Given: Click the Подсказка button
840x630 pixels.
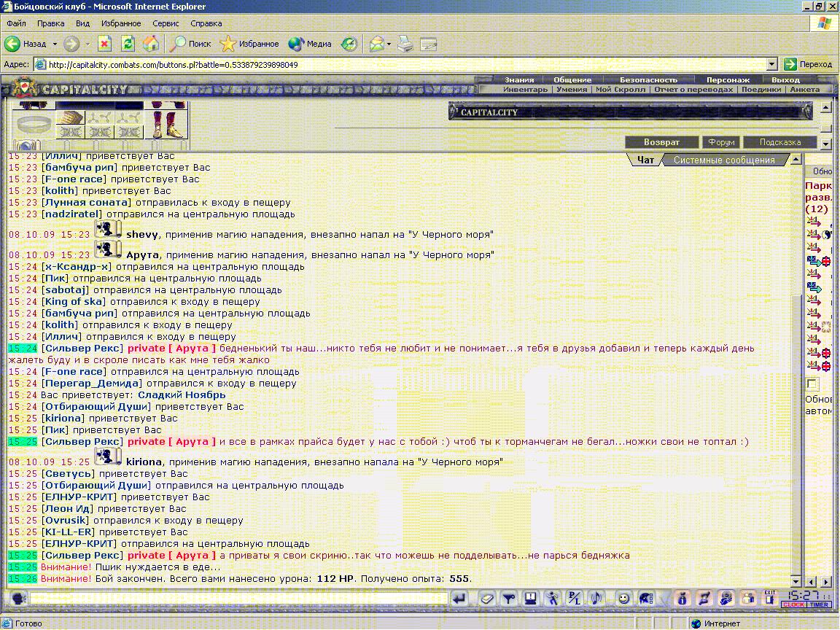Looking at the screenshot, I should [x=780, y=142].
